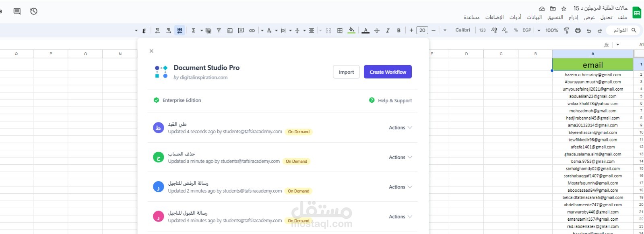Open the functions sigma menu
This screenshot has height=234, width=644.
pos(194,30)
